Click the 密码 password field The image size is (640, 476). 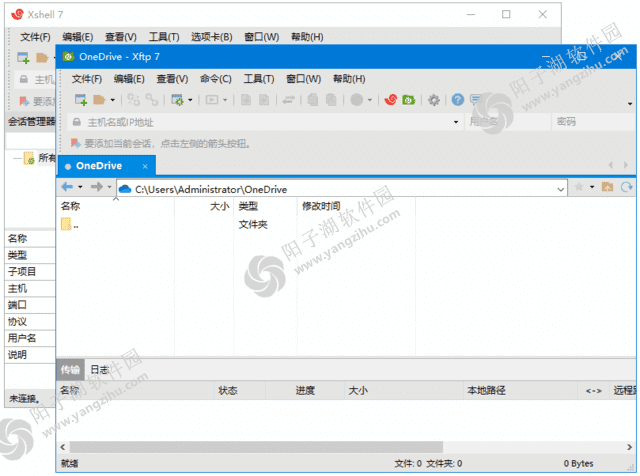(594, 122)
